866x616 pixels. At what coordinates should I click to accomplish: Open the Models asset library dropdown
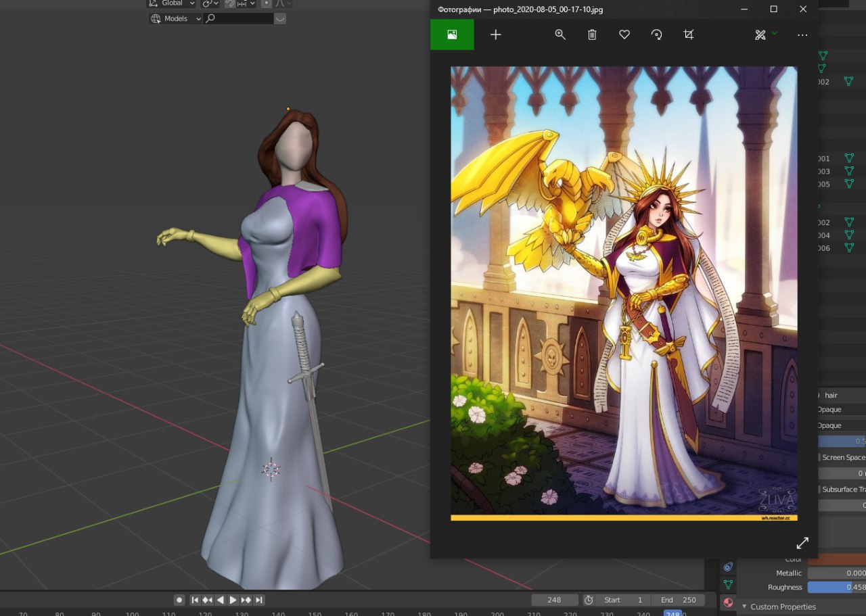click(x=176, y=19)
